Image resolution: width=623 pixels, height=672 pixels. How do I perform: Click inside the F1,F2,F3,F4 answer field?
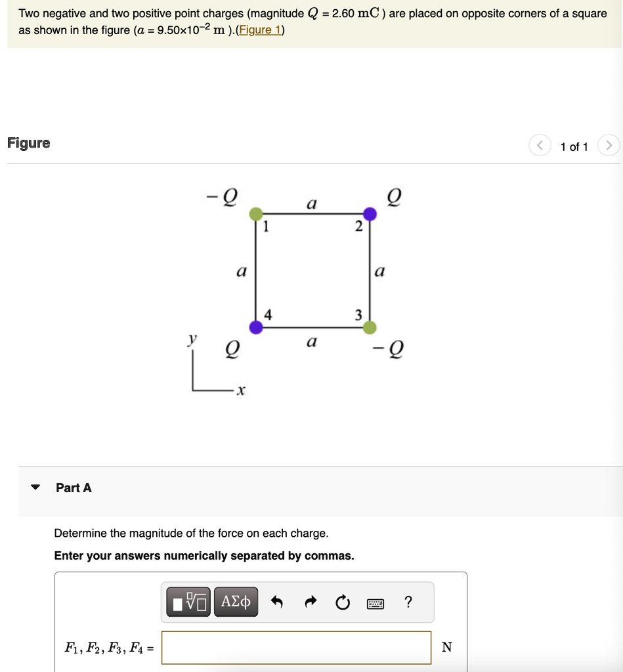(295, 646)
